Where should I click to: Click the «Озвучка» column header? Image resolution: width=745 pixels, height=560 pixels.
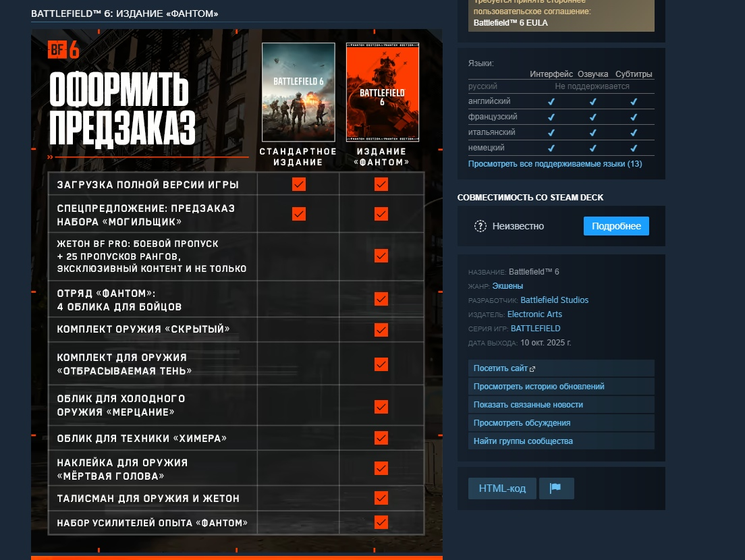point(593,74)
